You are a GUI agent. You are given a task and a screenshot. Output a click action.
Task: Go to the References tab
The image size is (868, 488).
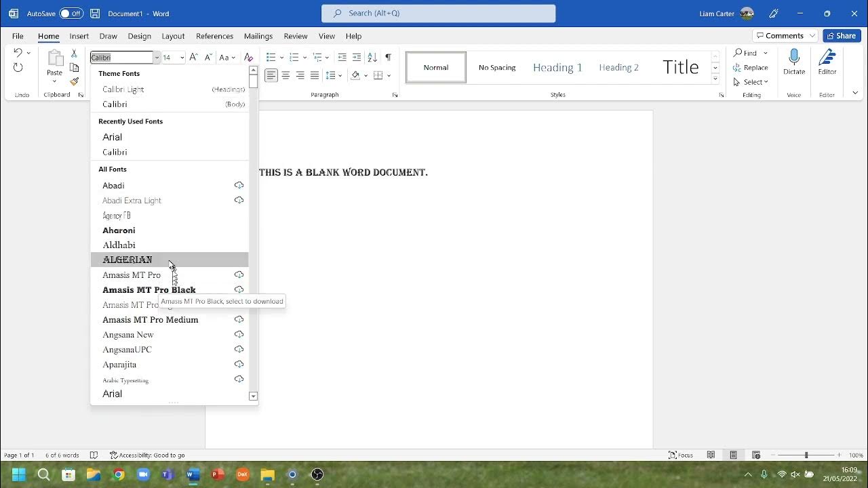point(214,36)
